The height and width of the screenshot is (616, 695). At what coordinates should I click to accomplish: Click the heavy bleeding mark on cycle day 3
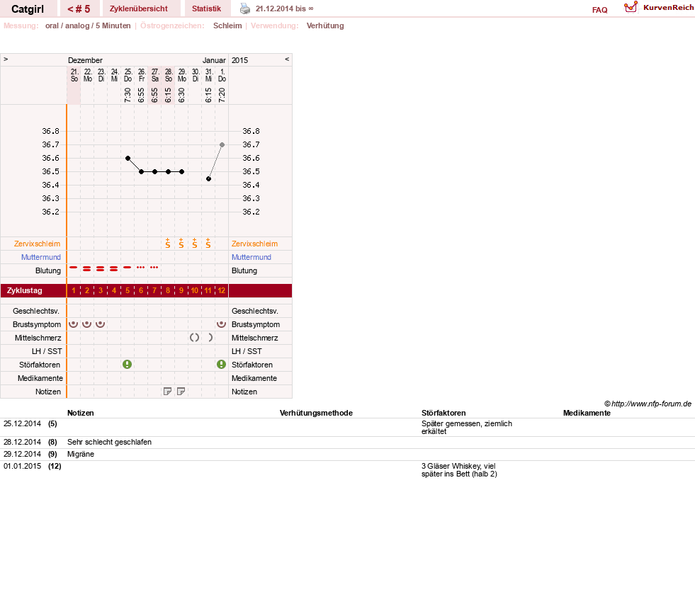[100, 269]
